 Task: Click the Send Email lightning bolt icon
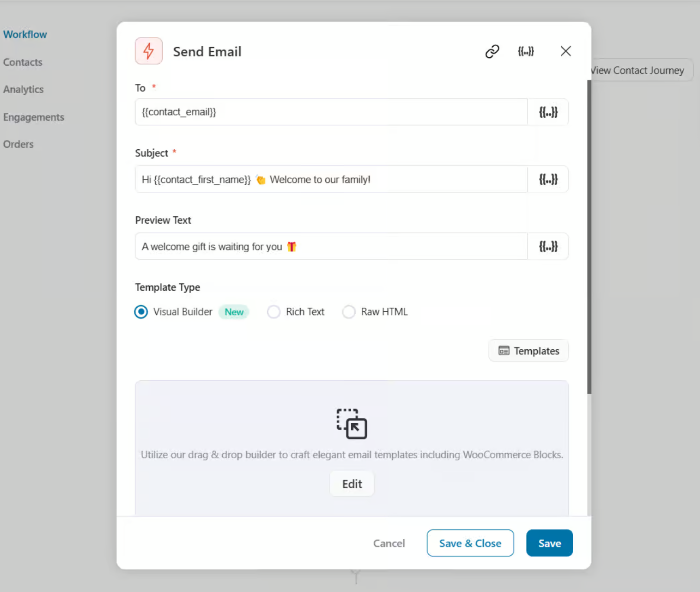(x=148, y=51)
